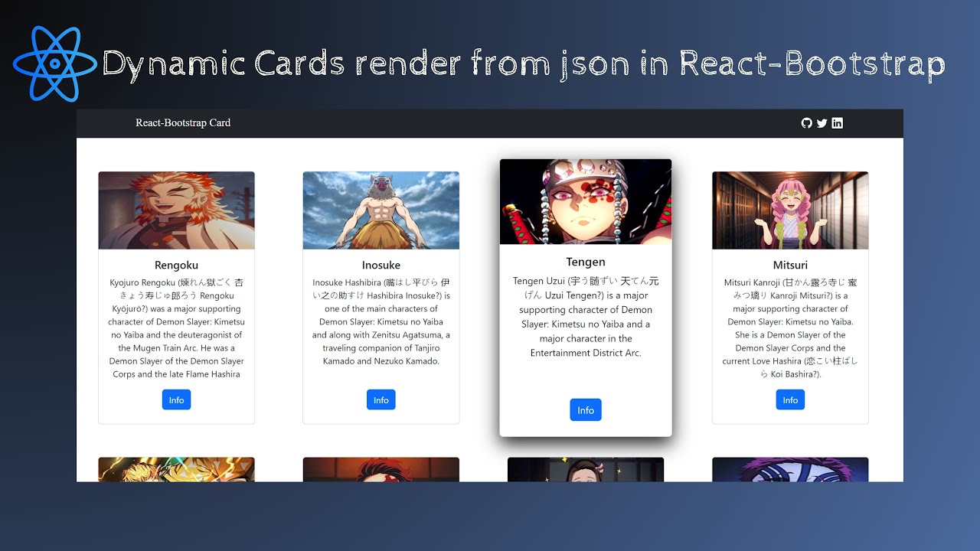
Task: Open the Twitter icon link in navbar
Action: pyautogui.click(x=822, y=123)
